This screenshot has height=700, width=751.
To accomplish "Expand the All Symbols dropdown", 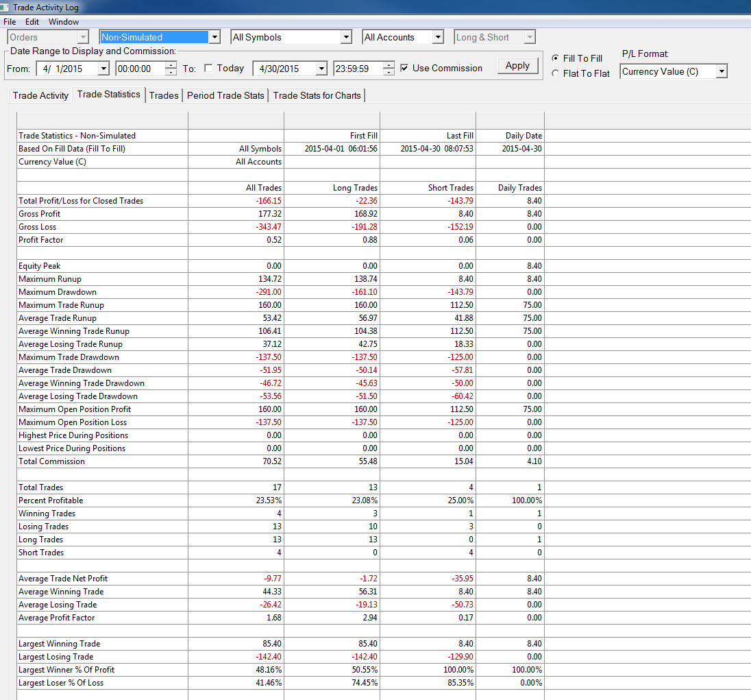I will point(346,38).
